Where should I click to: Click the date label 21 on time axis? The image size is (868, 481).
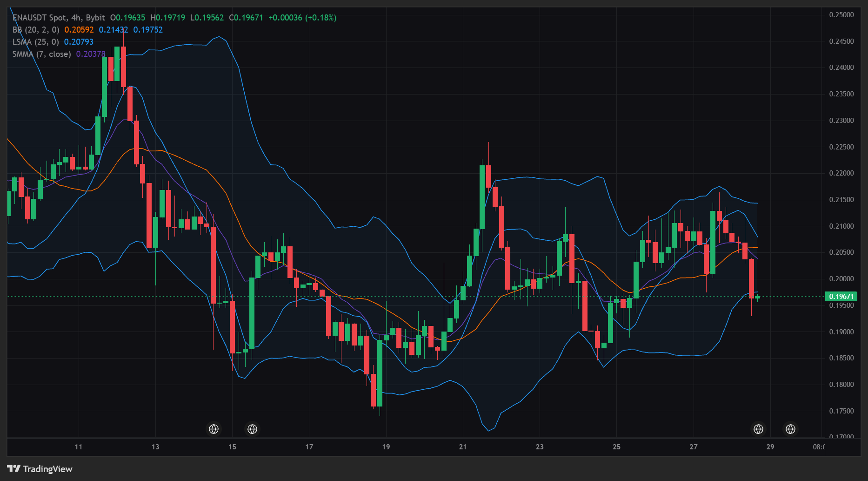click(x=462, y=447)
